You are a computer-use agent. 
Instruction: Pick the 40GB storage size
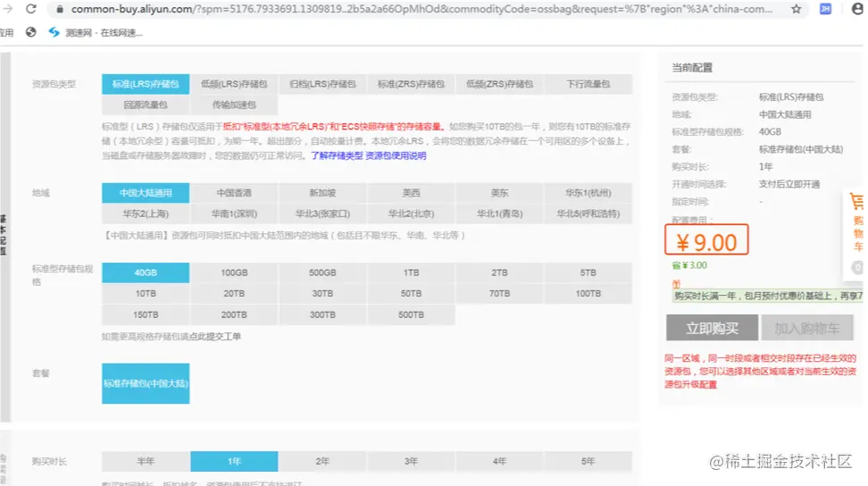tap(146, 272)
